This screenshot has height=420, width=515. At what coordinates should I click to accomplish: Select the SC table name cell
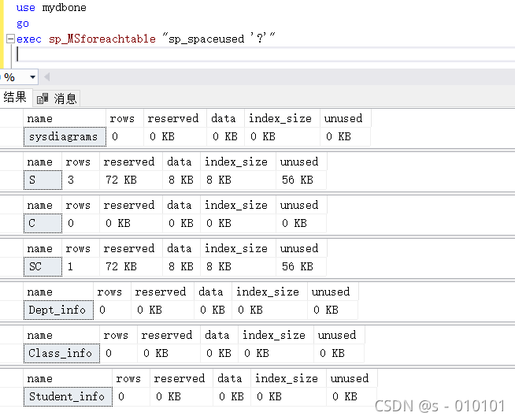coord(43,267)
